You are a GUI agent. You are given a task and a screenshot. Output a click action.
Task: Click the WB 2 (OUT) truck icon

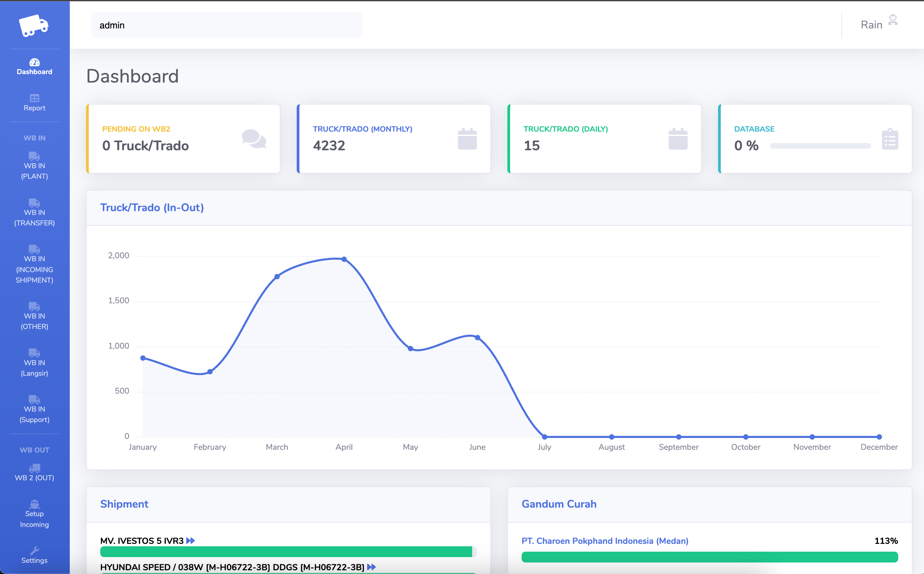pyautogui.click(x=35, y=468)
